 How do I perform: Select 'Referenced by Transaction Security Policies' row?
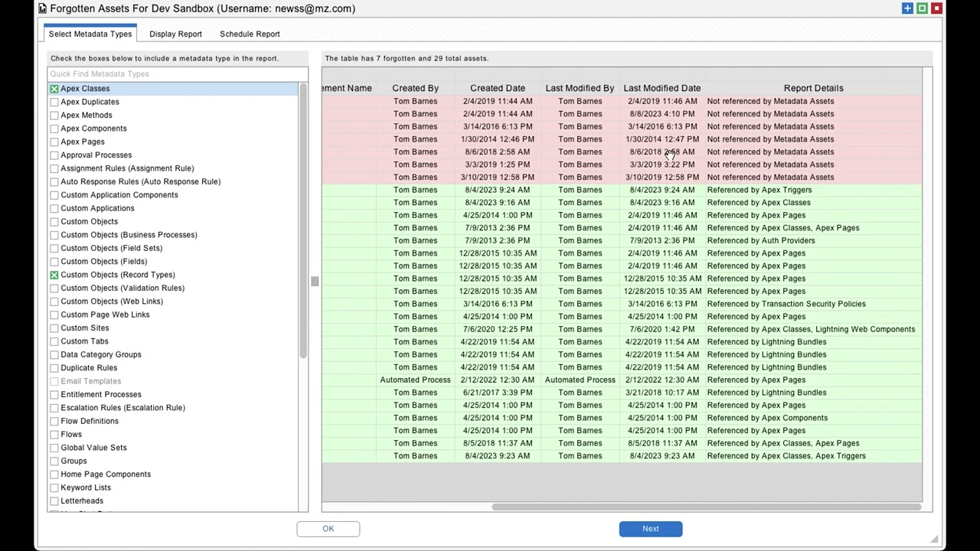coord(622,304)
